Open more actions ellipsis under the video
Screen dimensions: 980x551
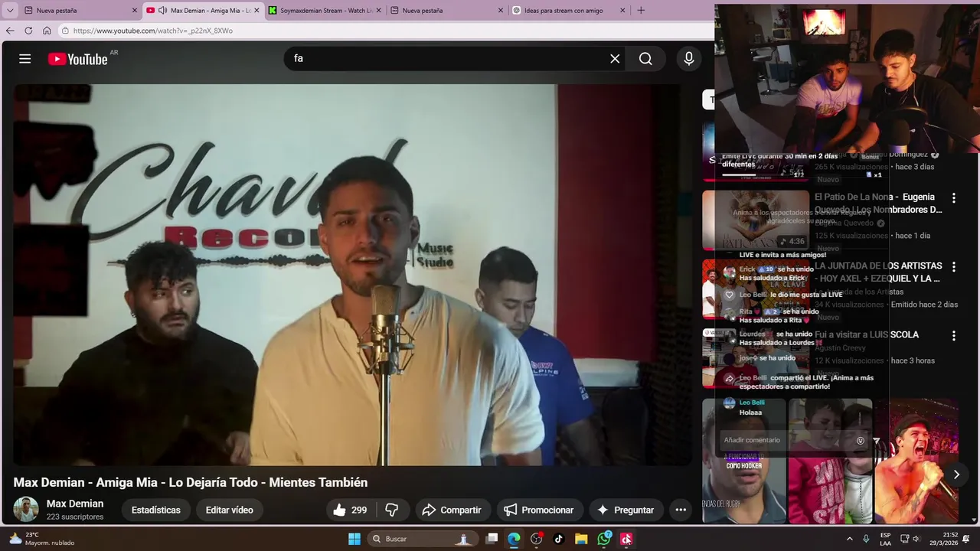coord(681,510)
